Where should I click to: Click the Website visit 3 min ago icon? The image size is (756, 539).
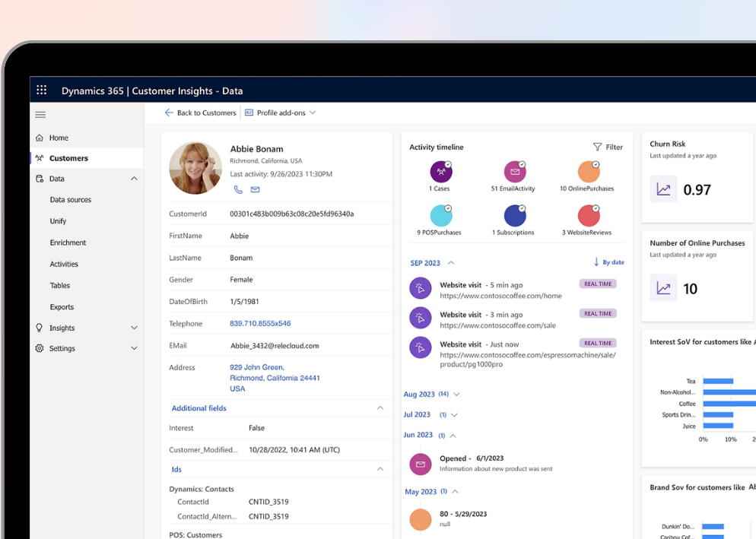pyautogui.click(x=421, y=319)
